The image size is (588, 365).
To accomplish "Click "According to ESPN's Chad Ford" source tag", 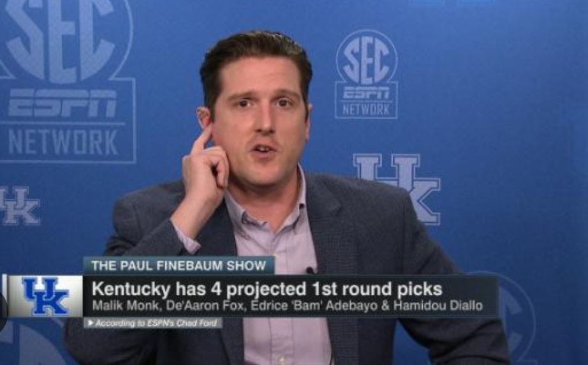I will [x=153, y=323].
